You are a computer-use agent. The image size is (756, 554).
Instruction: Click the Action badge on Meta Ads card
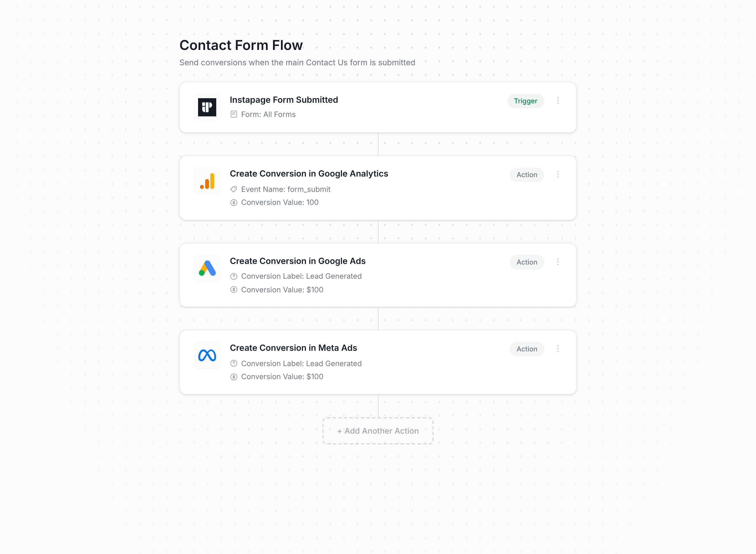click(x=527, y=349)
